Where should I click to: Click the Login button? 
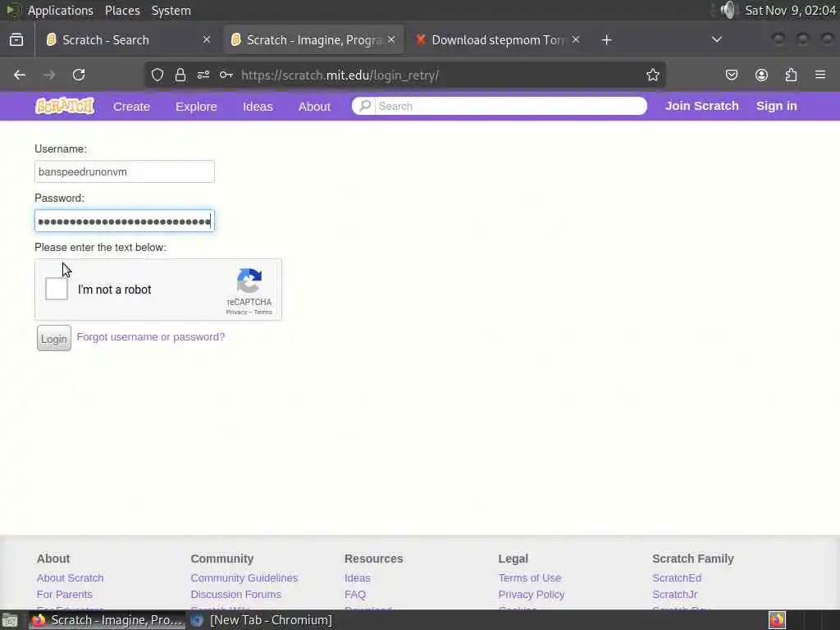(x=54, y=338)
